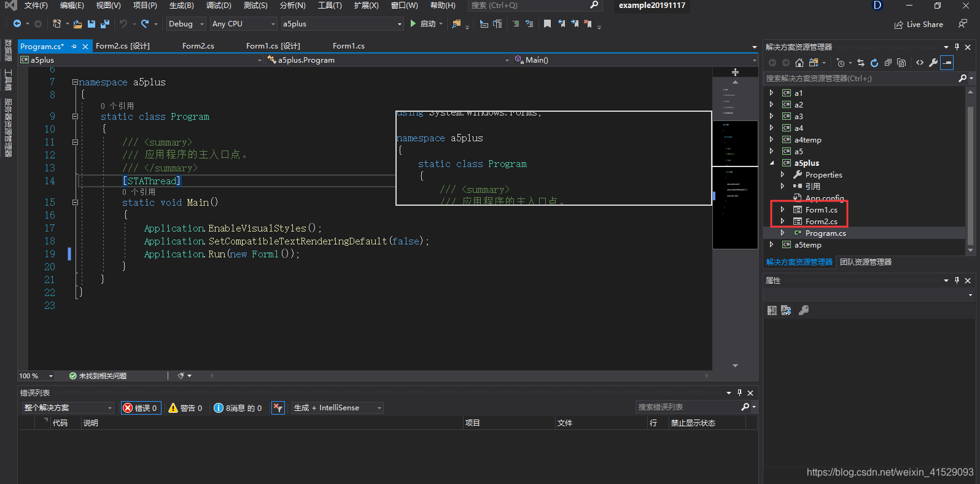Screen dimensions: 980x484
Task: Open the Debug configuration dropdown
Action: pos(187,24)
